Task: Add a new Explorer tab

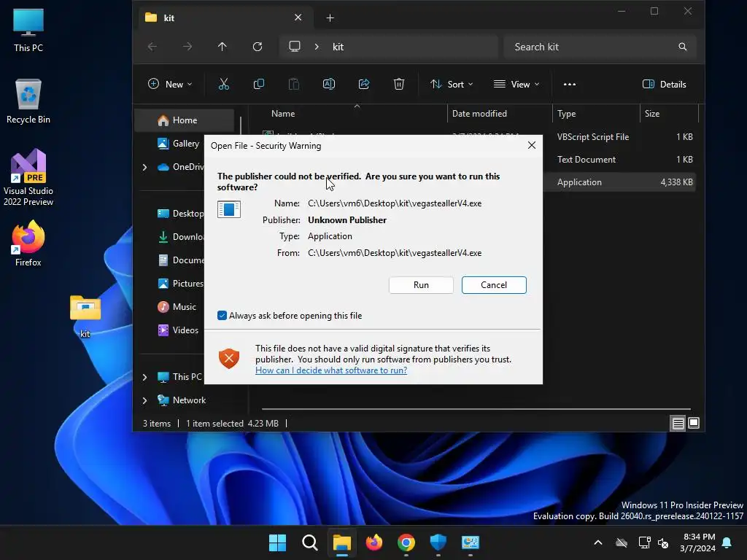Action: click(330, 18)
